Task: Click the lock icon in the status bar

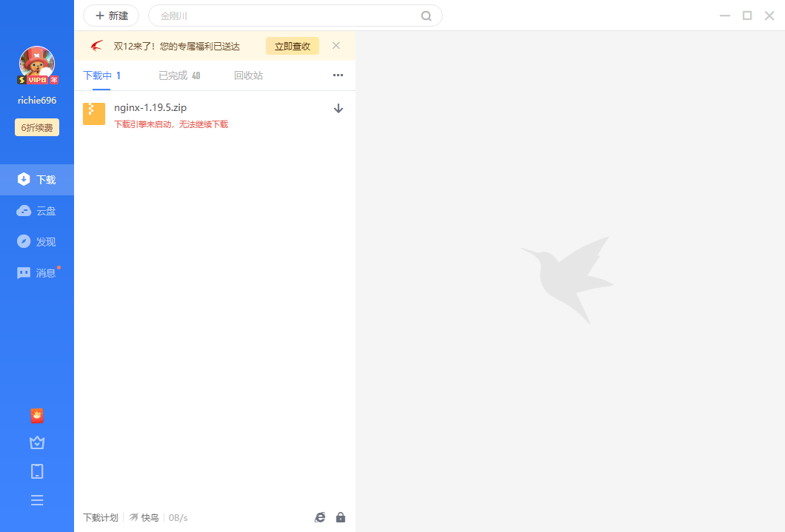Action: point(341,517)
